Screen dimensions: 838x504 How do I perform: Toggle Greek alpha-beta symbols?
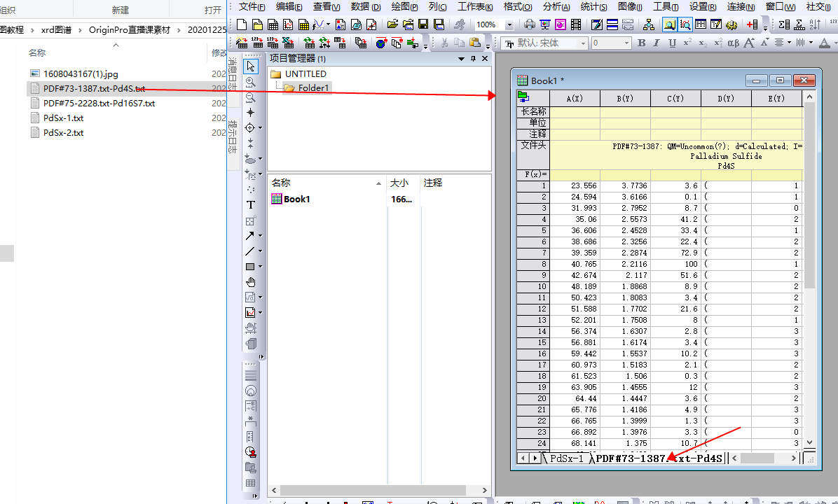pyautogui.click(x=733, y=43)
